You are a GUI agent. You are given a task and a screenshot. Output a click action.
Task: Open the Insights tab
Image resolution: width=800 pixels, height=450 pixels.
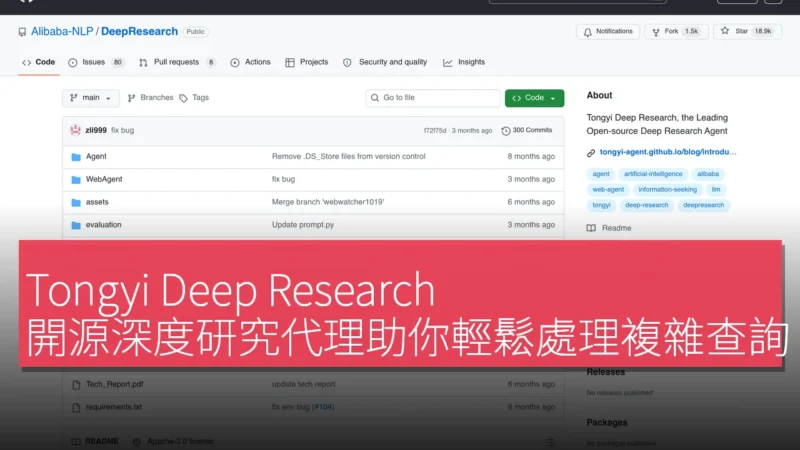tap(464, 62)
